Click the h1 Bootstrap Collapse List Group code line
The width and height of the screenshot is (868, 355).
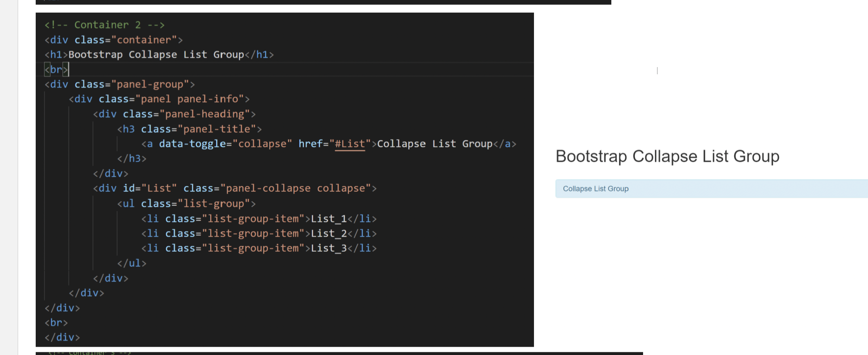pos(159,54)
